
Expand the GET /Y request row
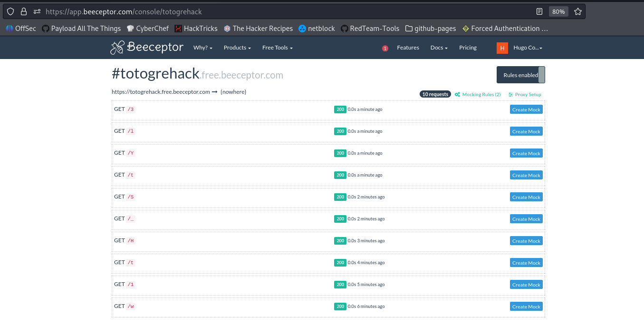pos(328,153)
